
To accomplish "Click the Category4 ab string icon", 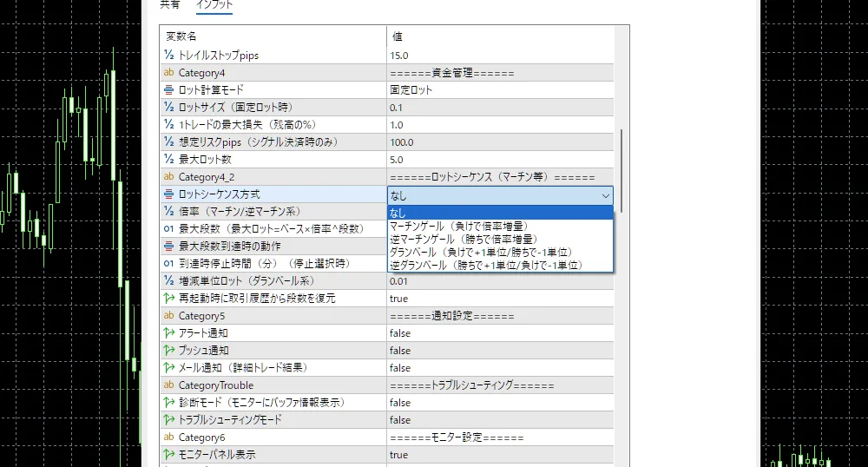I will pos(169,73).
